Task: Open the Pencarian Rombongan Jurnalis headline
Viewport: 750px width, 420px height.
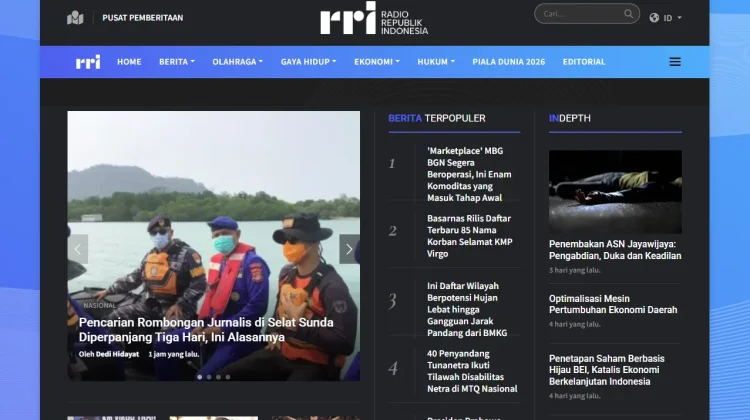Action: (x=206, y=330)
